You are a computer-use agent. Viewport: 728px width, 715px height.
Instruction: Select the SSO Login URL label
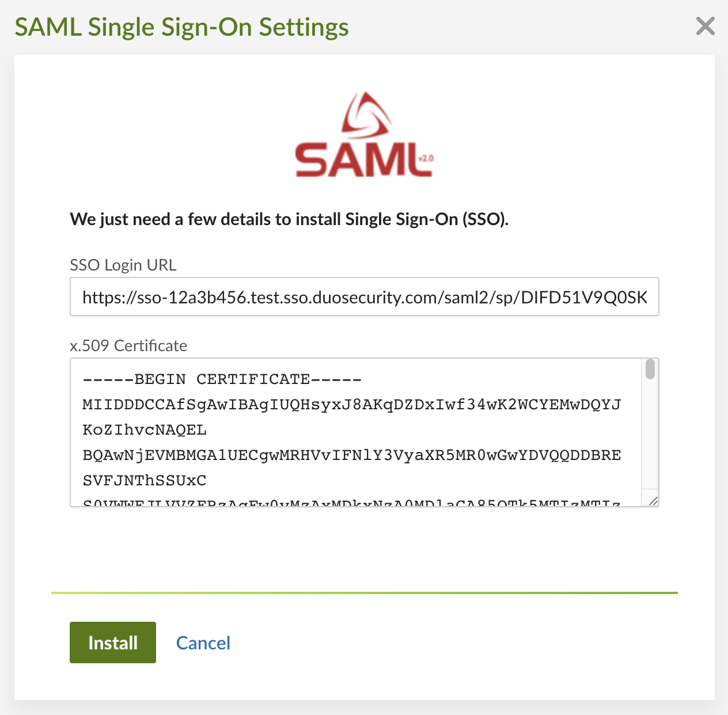(123, 265)
